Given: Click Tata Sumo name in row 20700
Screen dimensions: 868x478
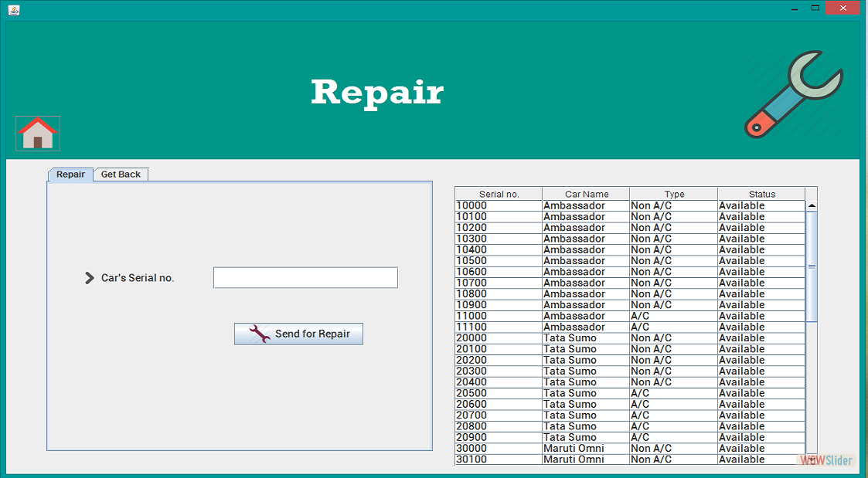Looking at the screenshot, I should pos(586,416).
